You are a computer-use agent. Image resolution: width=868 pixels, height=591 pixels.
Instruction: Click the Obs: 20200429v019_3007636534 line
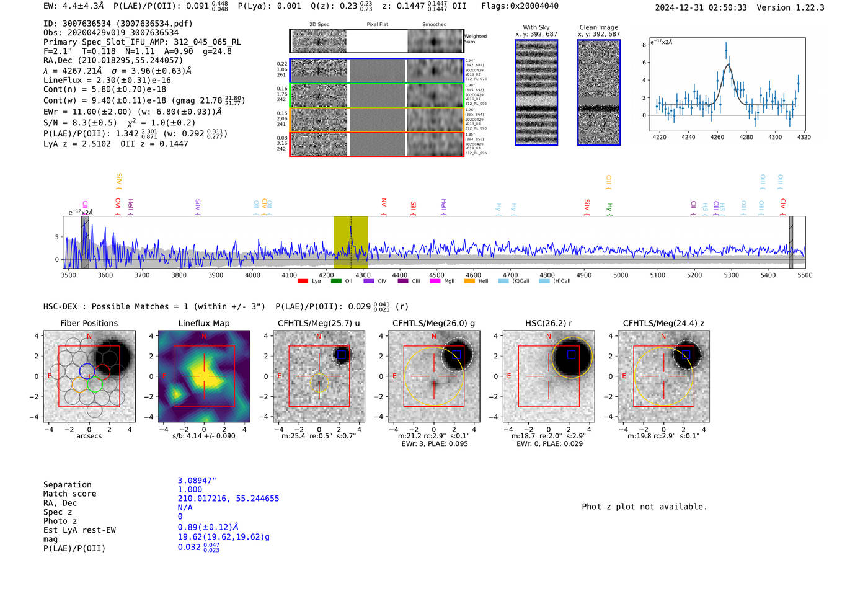tap(111, 33)
